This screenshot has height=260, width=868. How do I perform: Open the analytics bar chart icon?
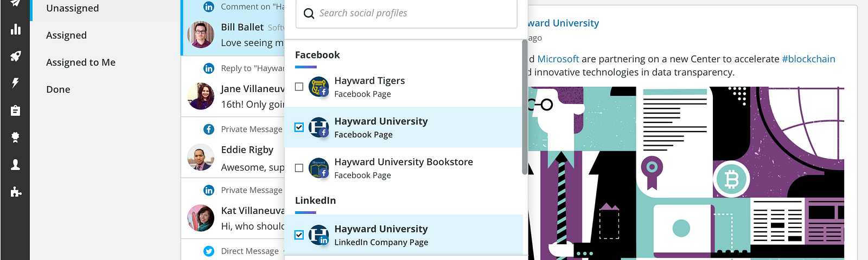pyautogui.click(x=16, y=29)
